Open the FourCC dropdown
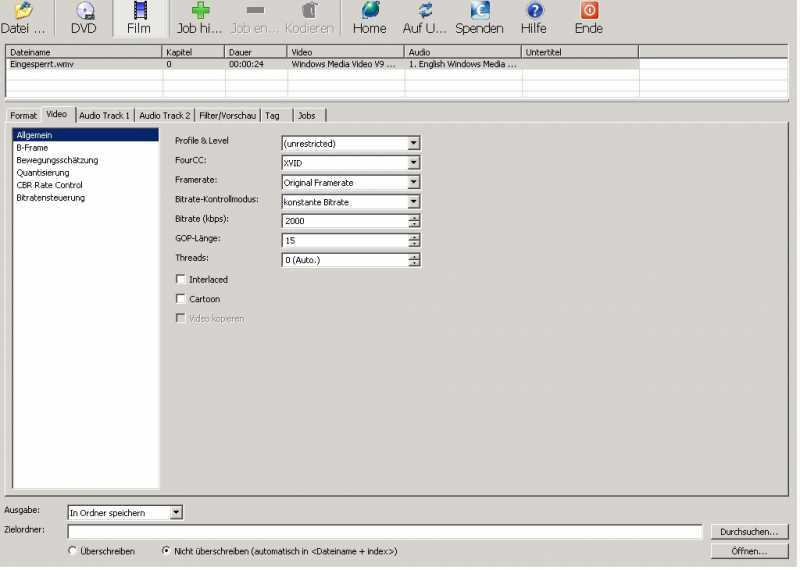Viewport: 800px width, 570px height. (413, 163)
